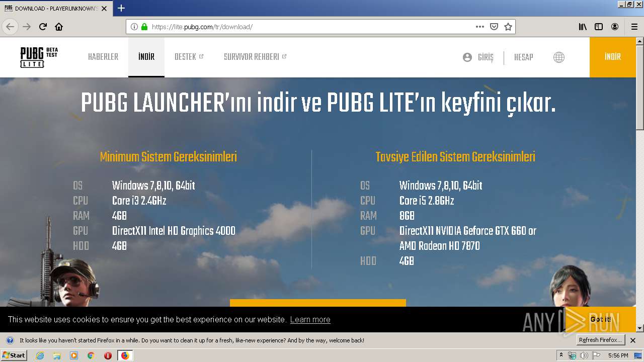Screen dimensions: 644x362
Task: Click the 'Tavsiye Edilen Sistem Gereksinimleri' heading
Action: coord(455,157)
